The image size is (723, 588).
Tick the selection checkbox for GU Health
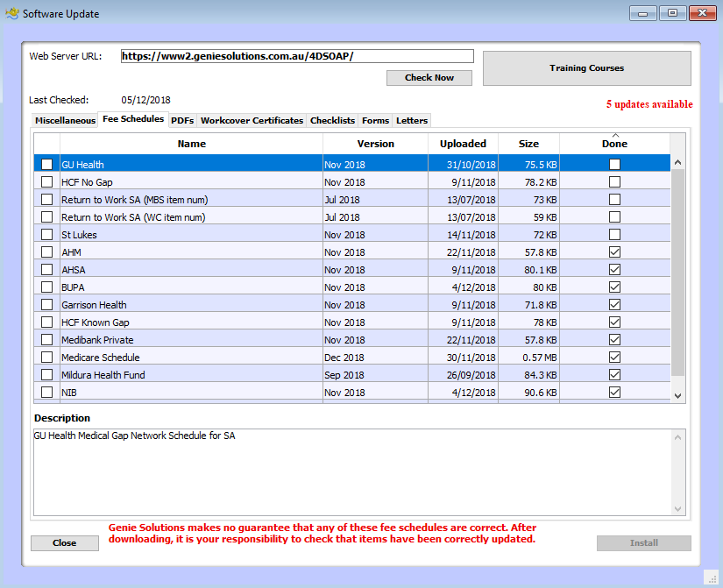pos(46,165)
